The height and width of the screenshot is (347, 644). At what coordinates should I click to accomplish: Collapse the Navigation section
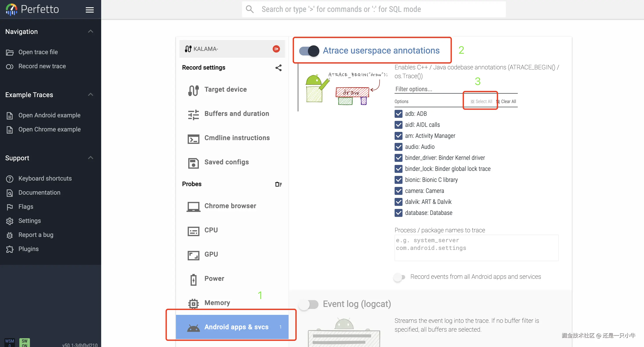pyautogui.click(x=90, y=31)
